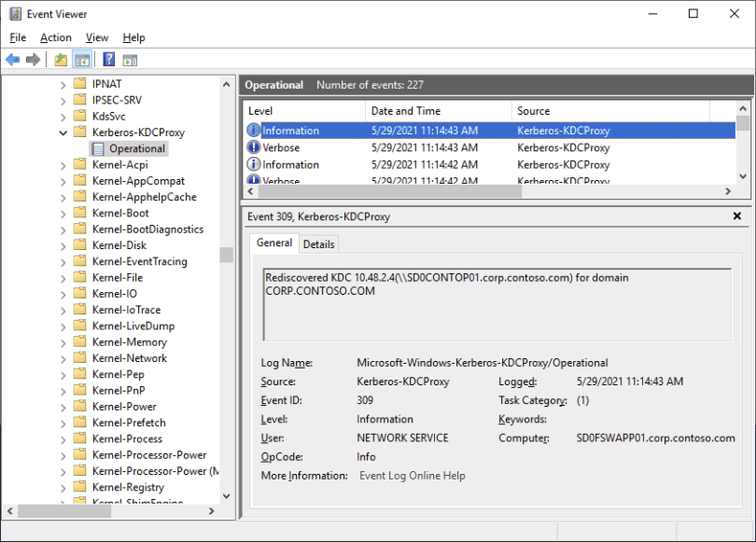Viewport: 756px width, 542px height.
Task: Switch to the Details tab
Action: pos(318,243)
